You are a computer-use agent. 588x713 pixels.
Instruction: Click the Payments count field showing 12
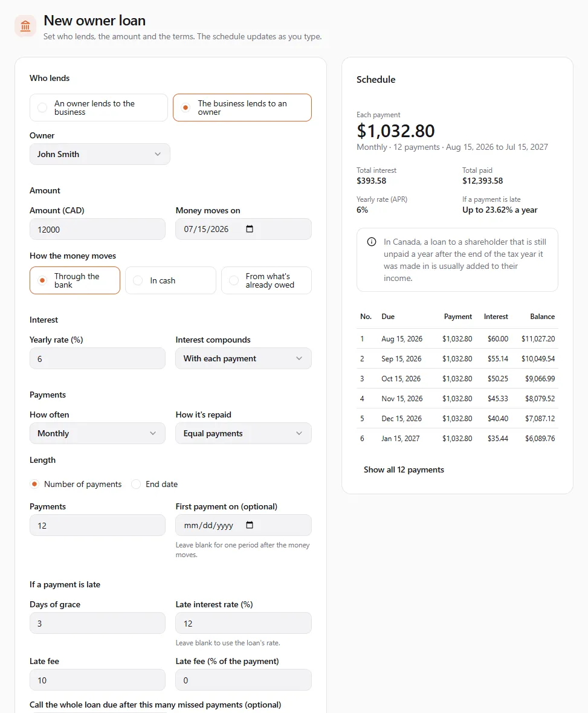point(97,526)
